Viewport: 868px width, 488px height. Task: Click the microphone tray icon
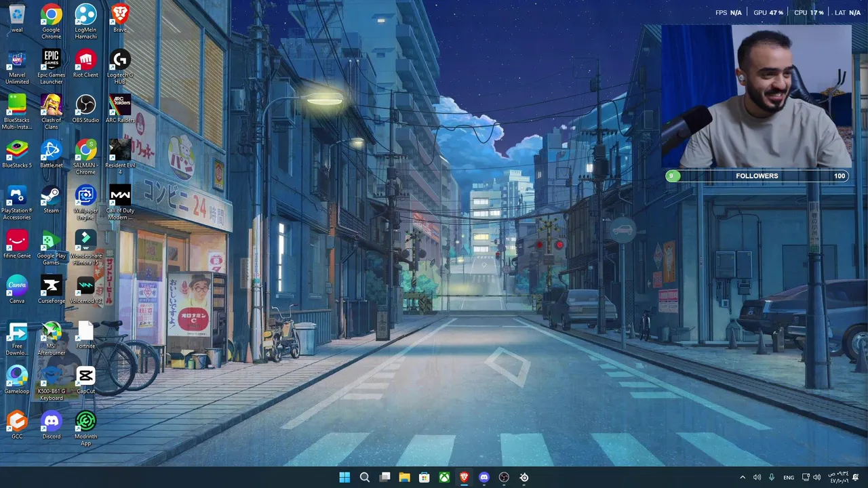point(772,477)
